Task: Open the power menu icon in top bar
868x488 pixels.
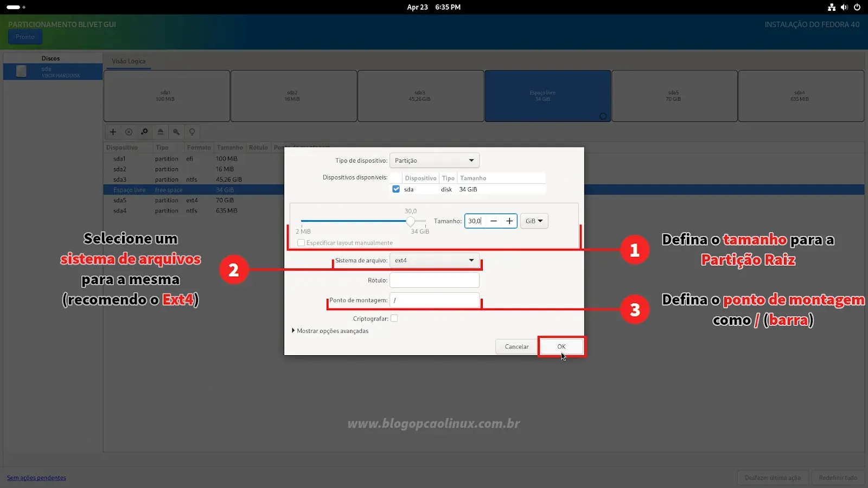Action: (857, 7)
